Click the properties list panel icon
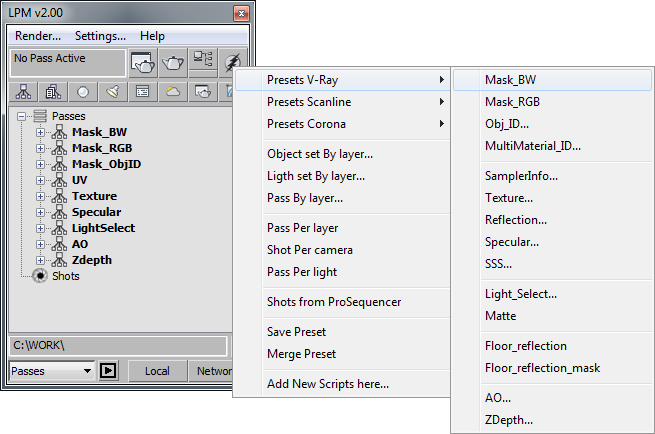This screenshot has height=434, width=655. click(143, 92)
